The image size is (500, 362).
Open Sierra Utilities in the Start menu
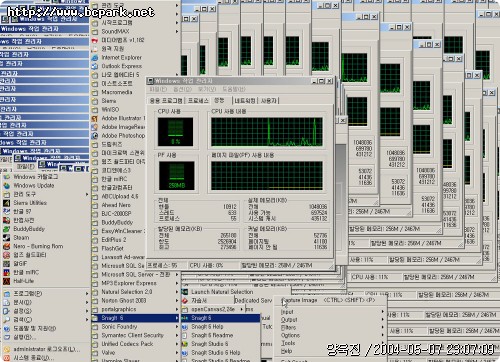click(30, 203)
